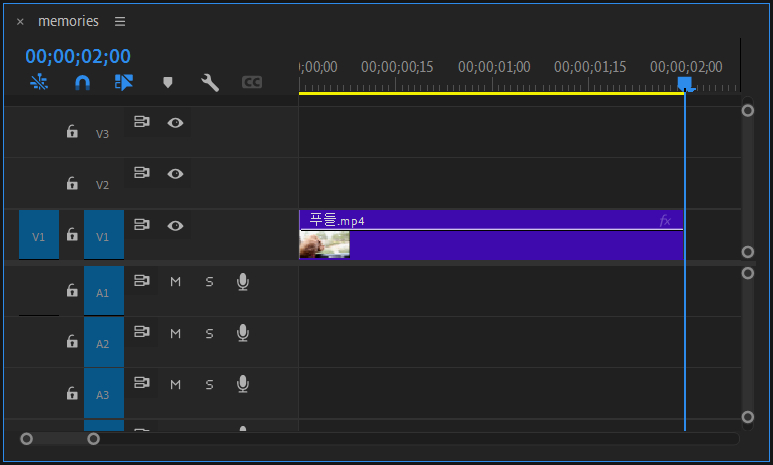Close the memories sequence tab
This screenshot has width=773, height=465.
pyautogui.click(x=20, y=22)
